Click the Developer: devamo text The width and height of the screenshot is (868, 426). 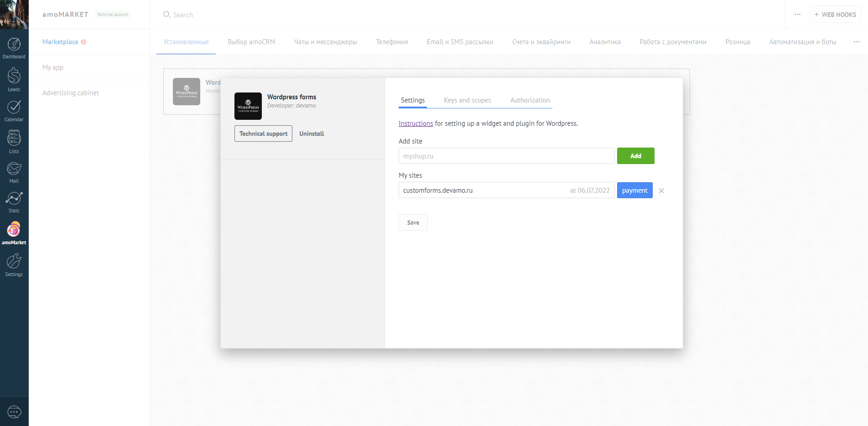point(291,106)
